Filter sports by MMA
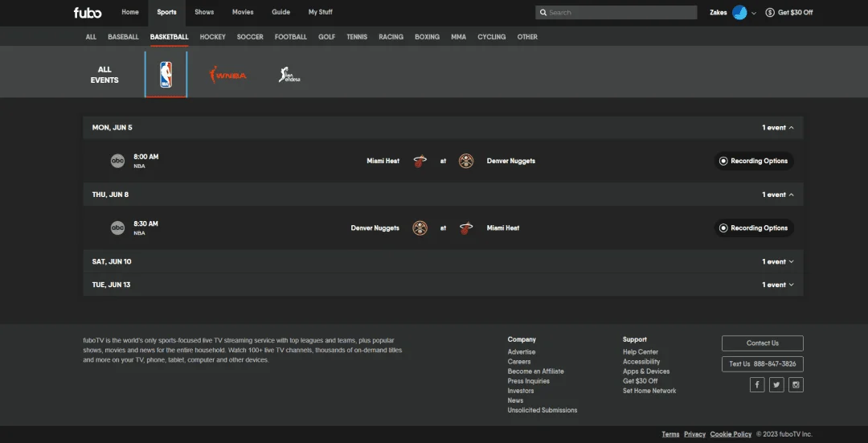 [x=458, y=37]
